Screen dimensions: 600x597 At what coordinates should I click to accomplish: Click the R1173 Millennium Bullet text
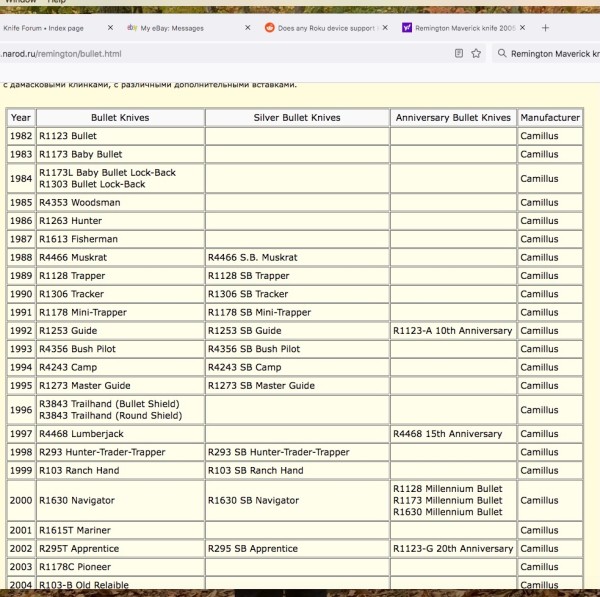[x=448, y=501]
